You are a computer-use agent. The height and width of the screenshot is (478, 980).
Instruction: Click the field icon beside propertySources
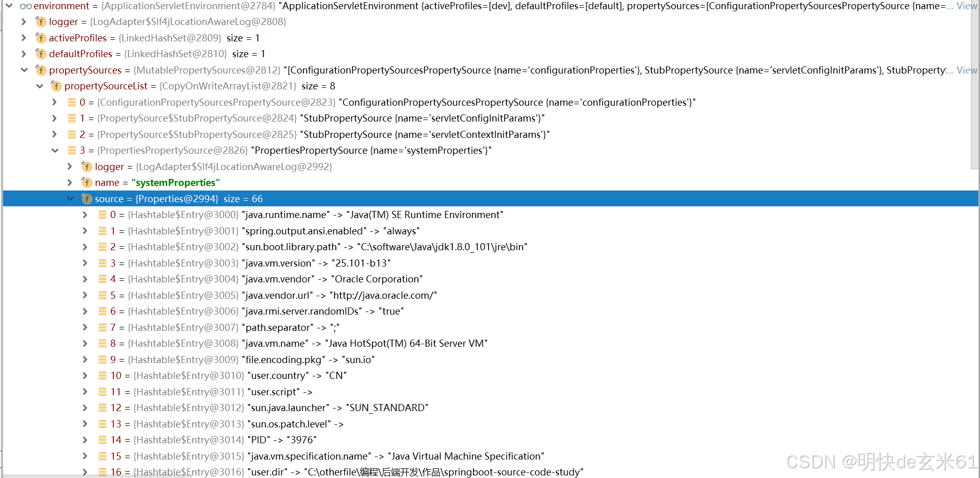41,70
